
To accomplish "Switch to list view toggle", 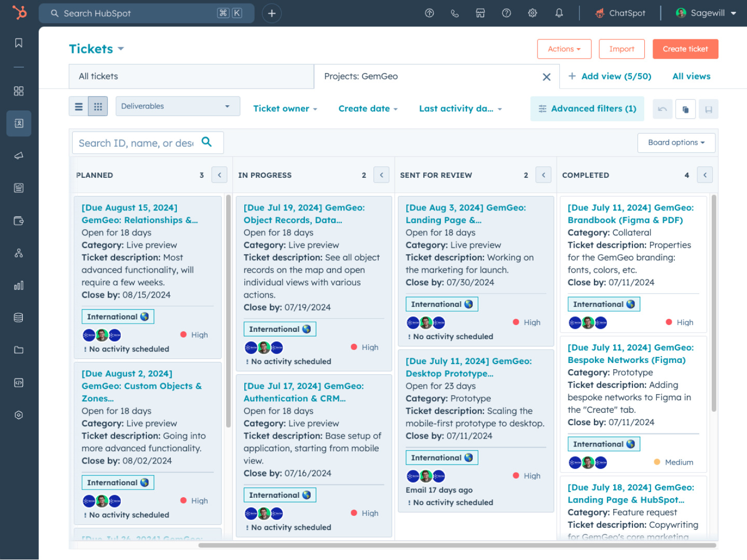I will [x=79, y=107].
